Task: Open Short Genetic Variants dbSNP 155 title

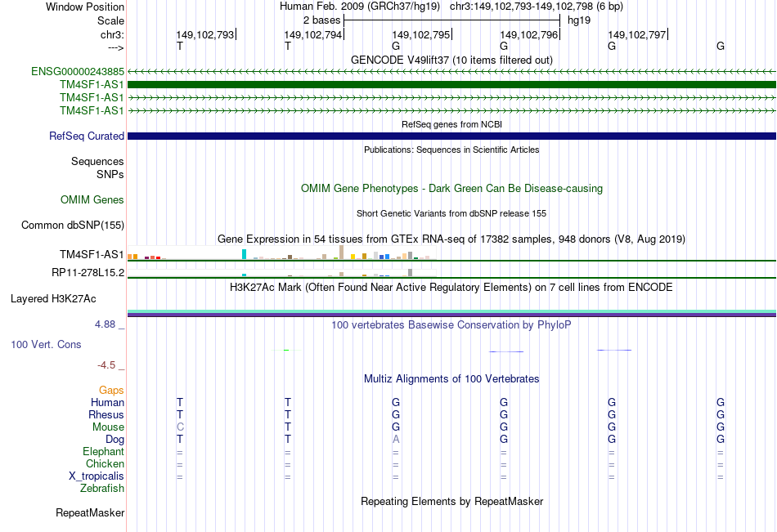Action: point(451,213)
